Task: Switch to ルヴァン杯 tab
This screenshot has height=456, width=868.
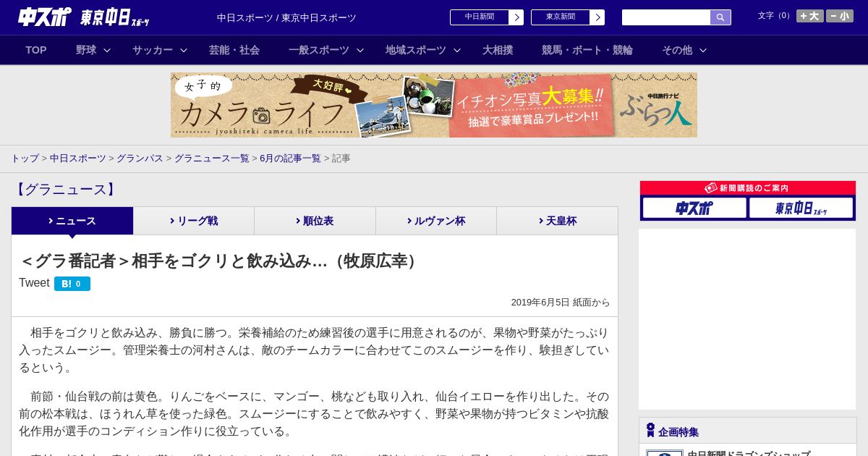Action: (436, 221)
